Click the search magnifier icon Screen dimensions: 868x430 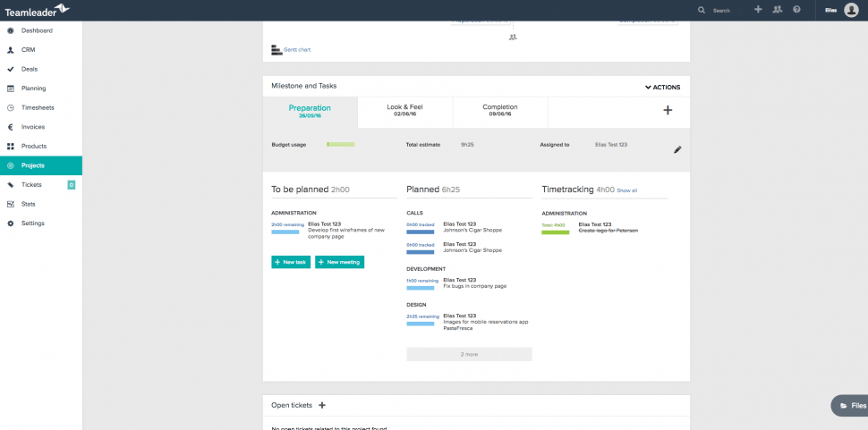[702, 10]
